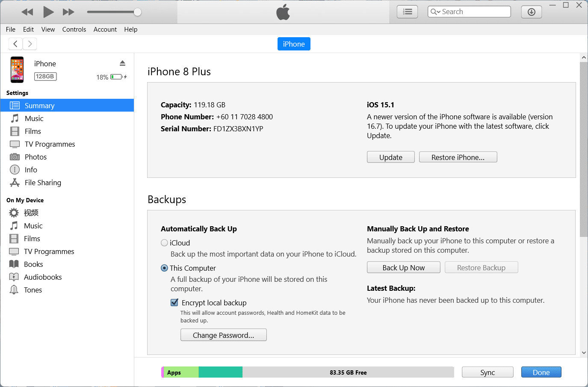Image resolution: width=588 pixels, height=387 pixels.
Task: Open Tones on device
Action: pyautogui.click(x=67, y=290)
